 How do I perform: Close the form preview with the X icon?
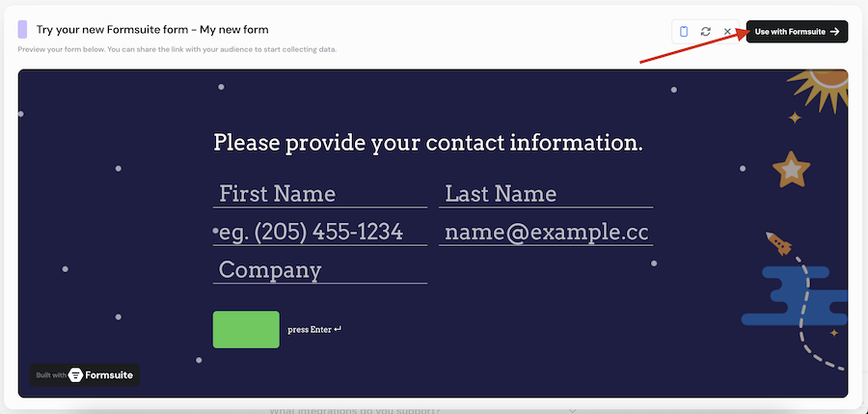coord(728,31)
